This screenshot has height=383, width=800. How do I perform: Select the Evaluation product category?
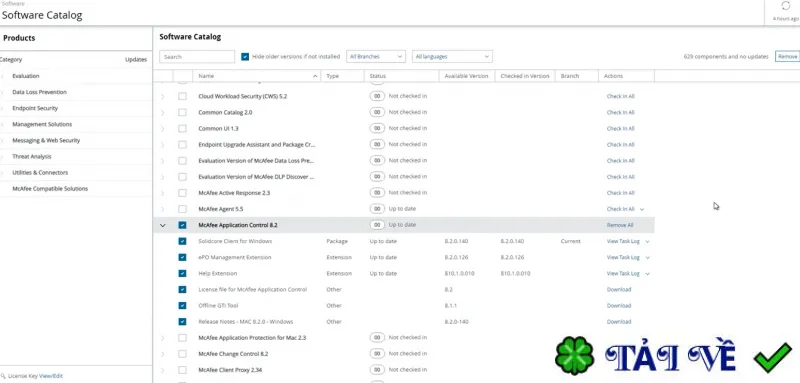coord(26,76)
